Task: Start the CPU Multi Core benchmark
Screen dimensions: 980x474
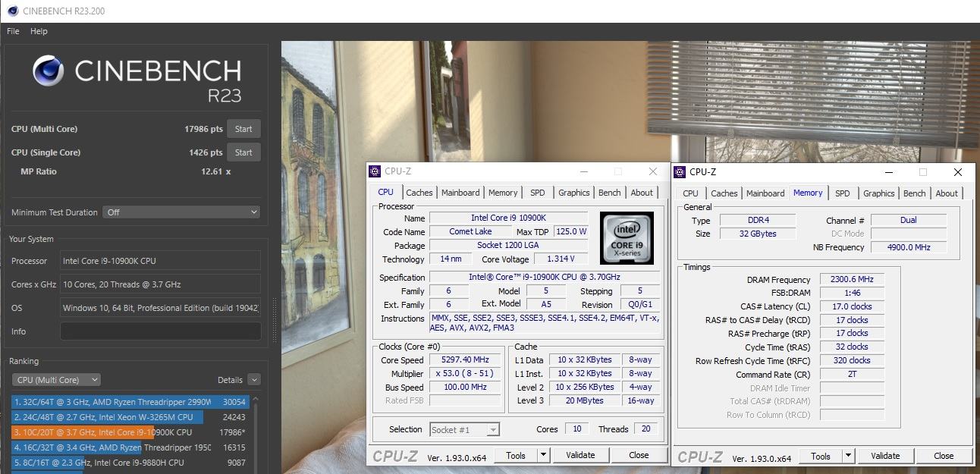Action: (243, 129)
